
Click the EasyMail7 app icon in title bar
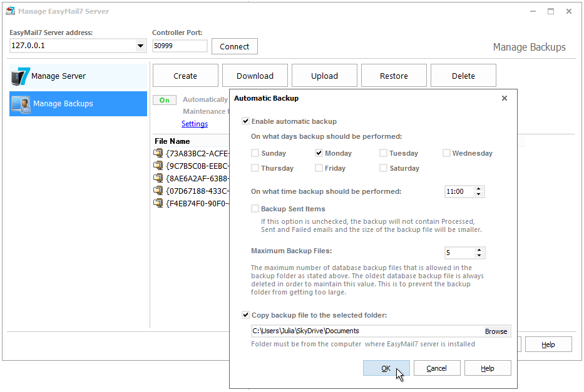(11, 11)
